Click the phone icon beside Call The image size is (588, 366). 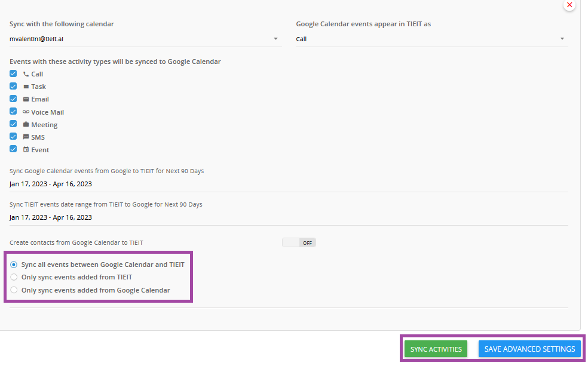coord(26,74)
